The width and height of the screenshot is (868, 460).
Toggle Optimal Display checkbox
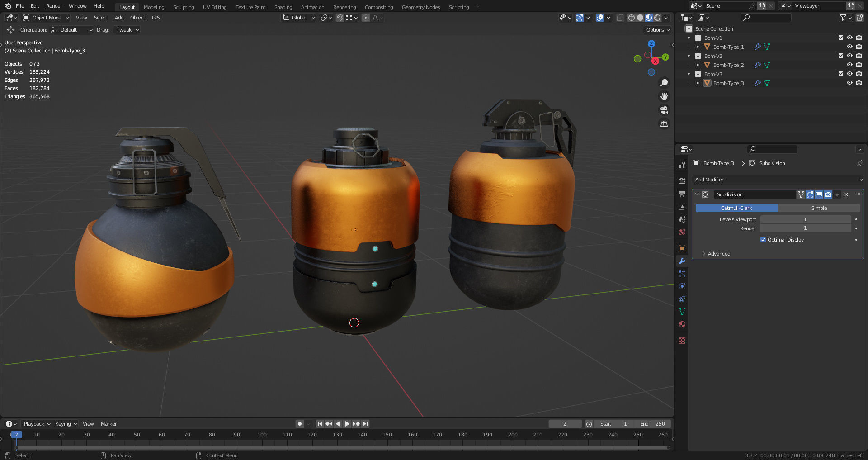point(763,240)
